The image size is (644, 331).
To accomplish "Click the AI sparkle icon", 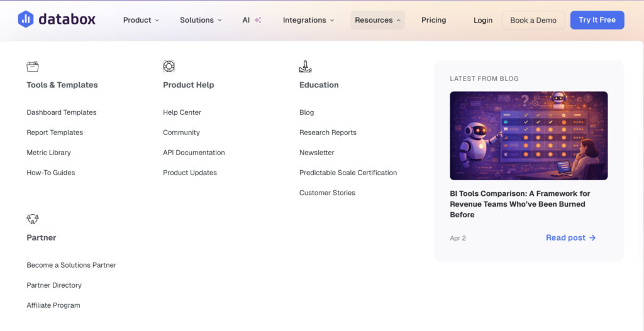I will coord(258,20).
